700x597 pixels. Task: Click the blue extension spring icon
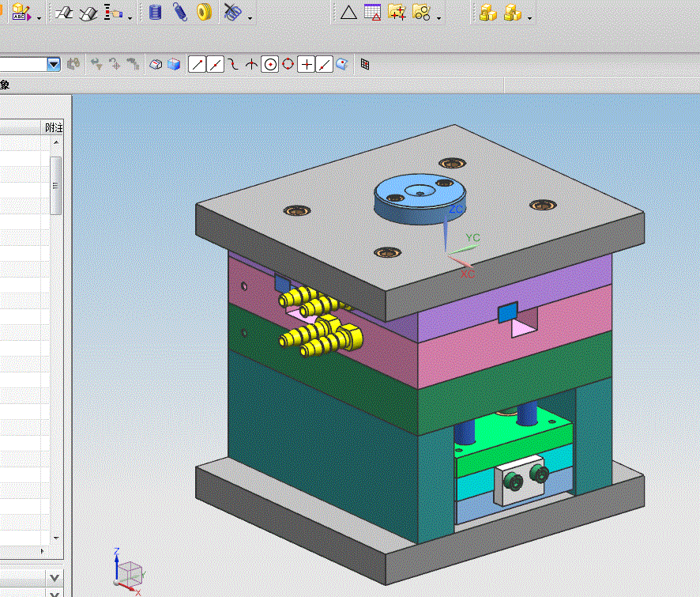179,12
